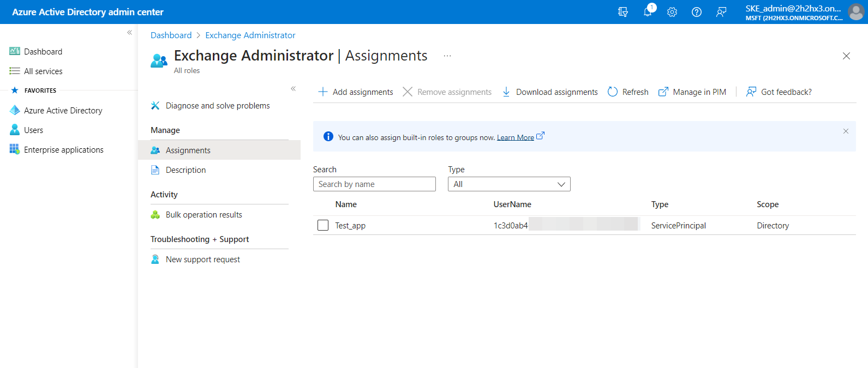Click the Refresh toolbar button
This screenshot has width=868, height=368.
(628, 92)
